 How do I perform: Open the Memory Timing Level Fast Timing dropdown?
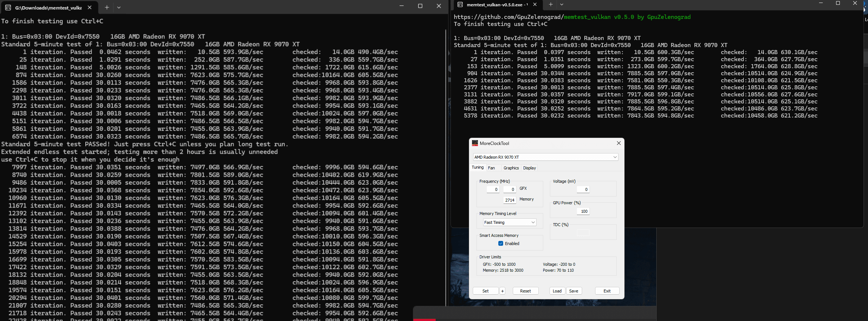[x=509, y=222]
